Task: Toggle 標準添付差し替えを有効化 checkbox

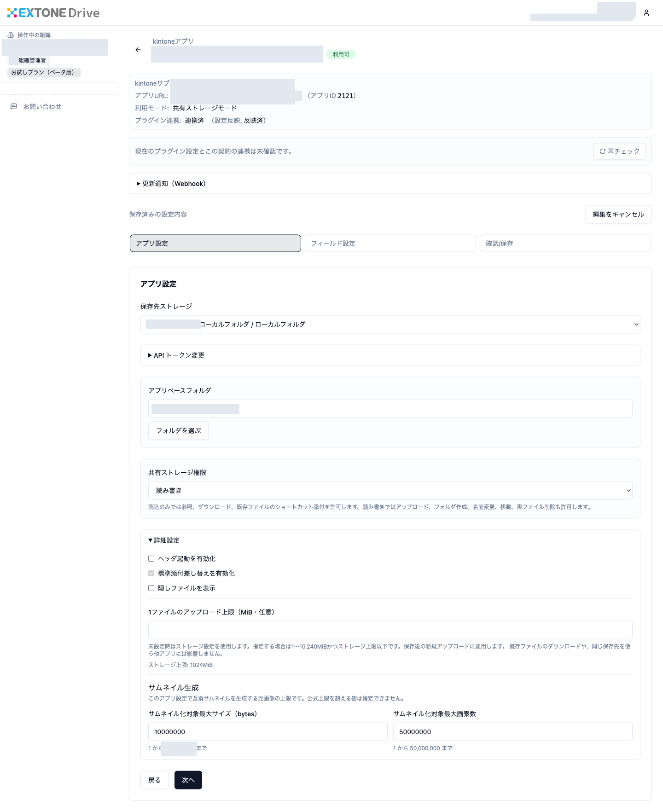Action: 151,574
